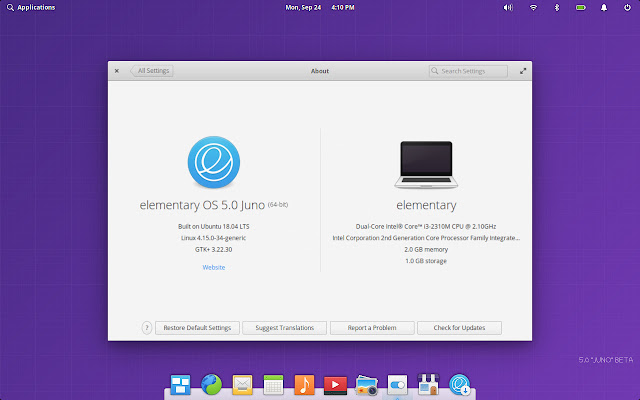Image resolution: width=640 pixels, height=400 pixels.
Task: Open the session power menu
Action: 627,7
